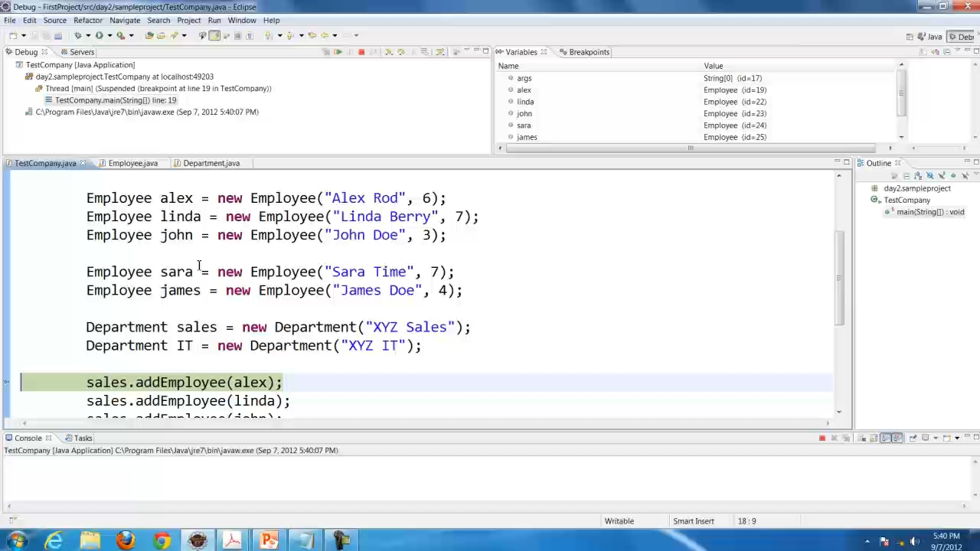Click the editor vertical scrollbar
The height and width of the screenshot is (551, 980).
point(839,279)
